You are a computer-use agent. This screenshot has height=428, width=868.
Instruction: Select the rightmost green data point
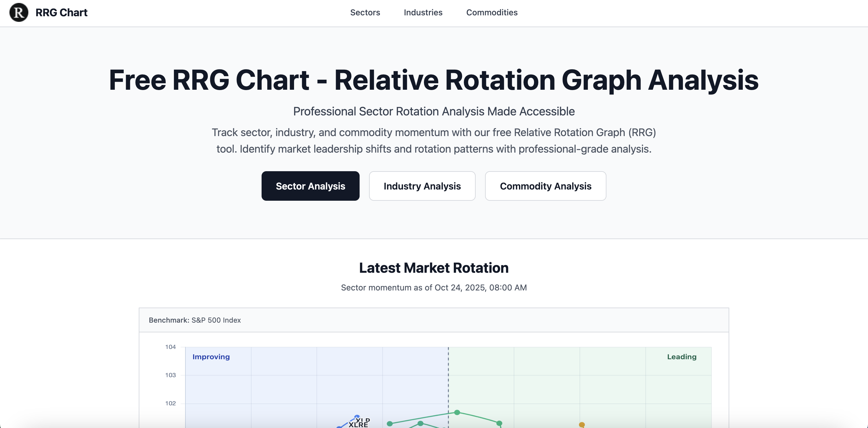499,423
